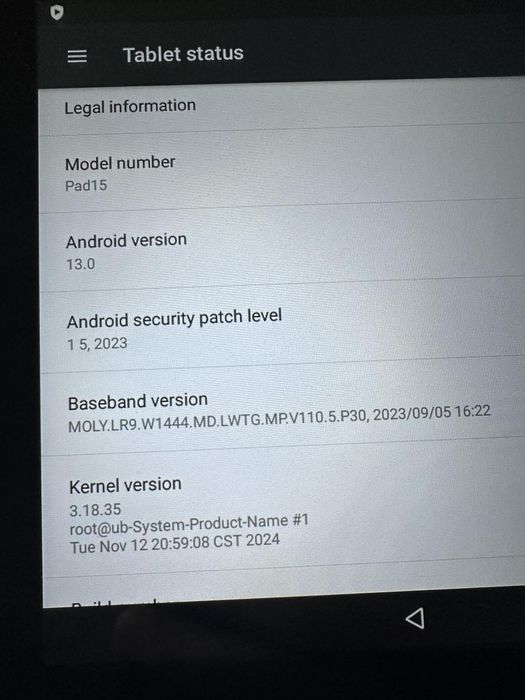Tap the Android version heading

(126, 241)
